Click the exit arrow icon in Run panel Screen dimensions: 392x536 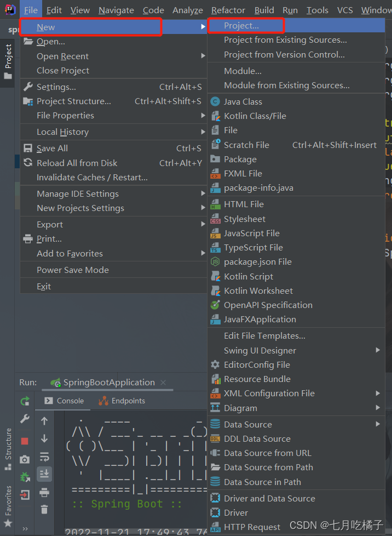pyautogui.click(x=25, y=495)
